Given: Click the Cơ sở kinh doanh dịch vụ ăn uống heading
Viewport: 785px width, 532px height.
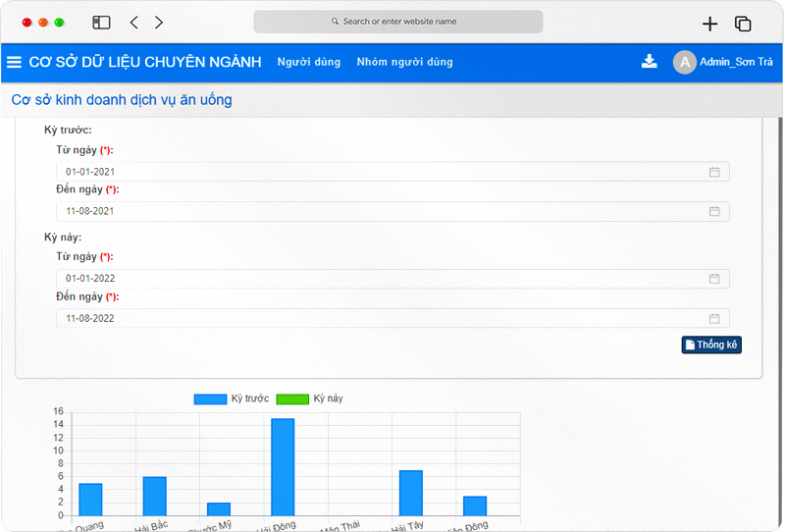Looking at the screenshot, I should coord(122,100).
